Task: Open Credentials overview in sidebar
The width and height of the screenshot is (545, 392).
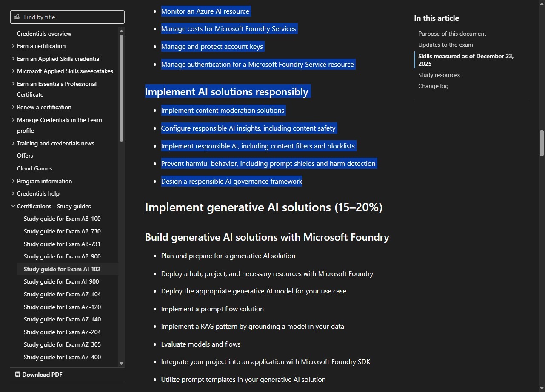Action: (x=44, y=34)
